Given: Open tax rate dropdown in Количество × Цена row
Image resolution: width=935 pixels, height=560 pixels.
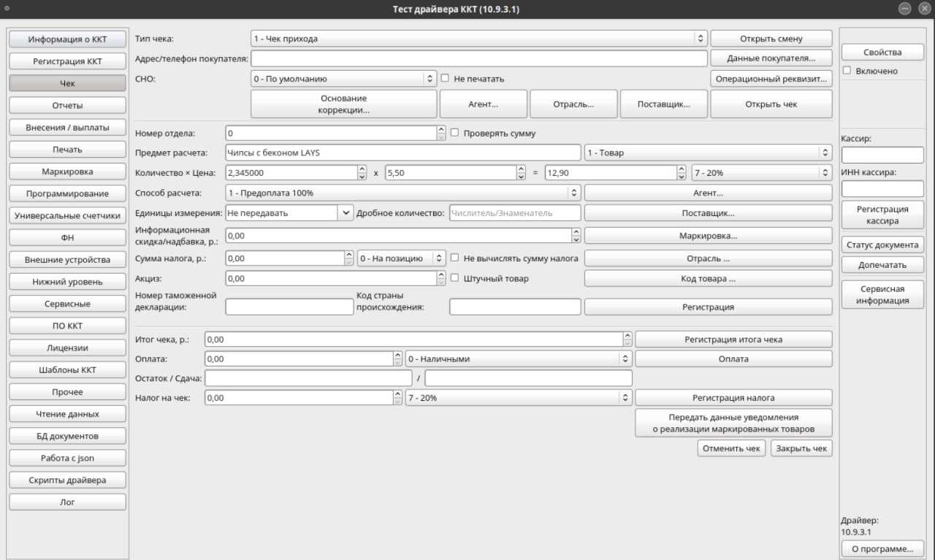Looking at the screenshot, I should [762, 173].
